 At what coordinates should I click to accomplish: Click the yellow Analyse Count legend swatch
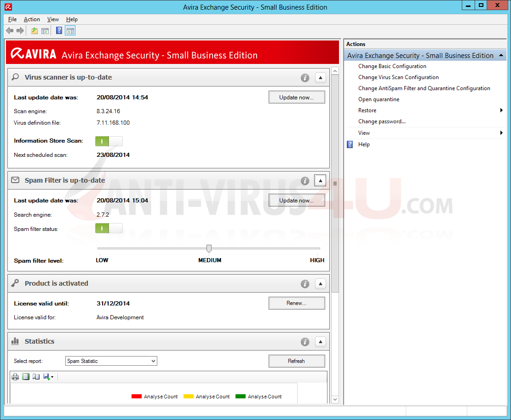(x=189, y=396)
